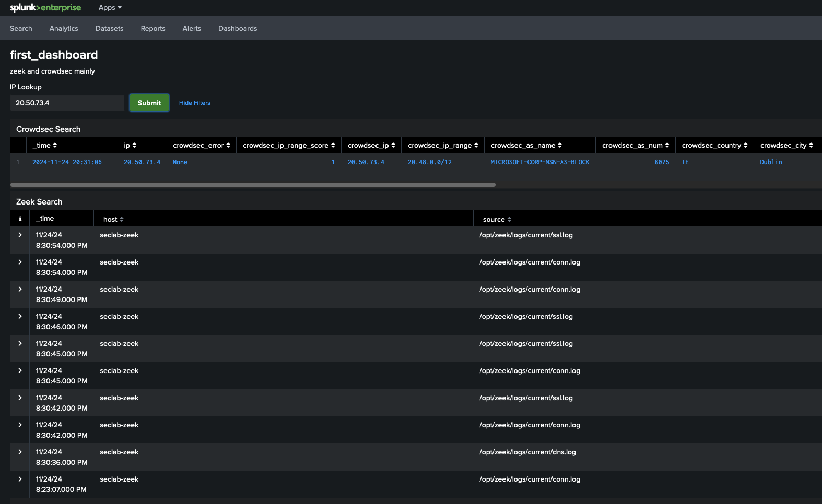This screenshot has width=822, height=504.
Task: Click seclab-zeek host in the dns.log row
Action: pyautogui.click(x=119, y=452)
